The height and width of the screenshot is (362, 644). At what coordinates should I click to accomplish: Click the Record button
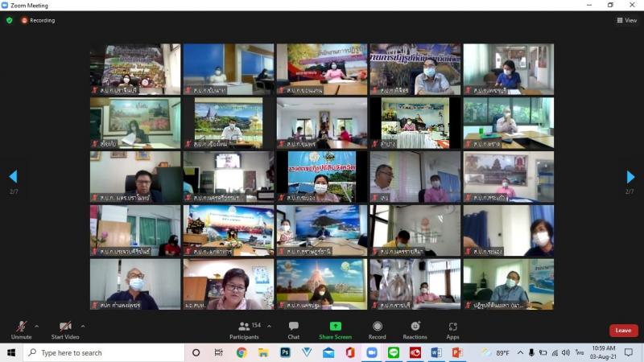pyautogui.click(x=377, y=330)
